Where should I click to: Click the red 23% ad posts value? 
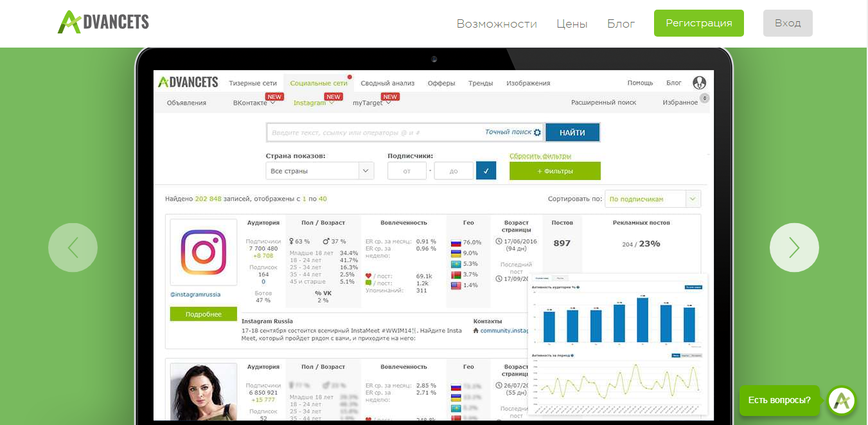[650, 244]
